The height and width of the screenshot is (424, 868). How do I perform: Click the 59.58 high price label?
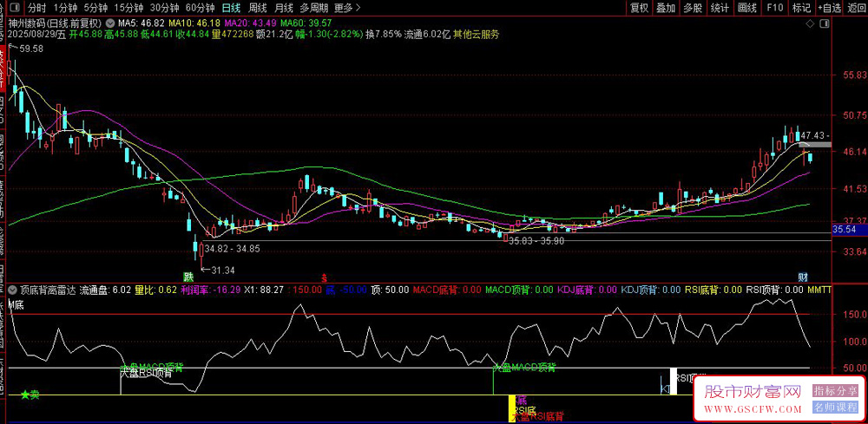pyautogui.click(x=31, y=49)
